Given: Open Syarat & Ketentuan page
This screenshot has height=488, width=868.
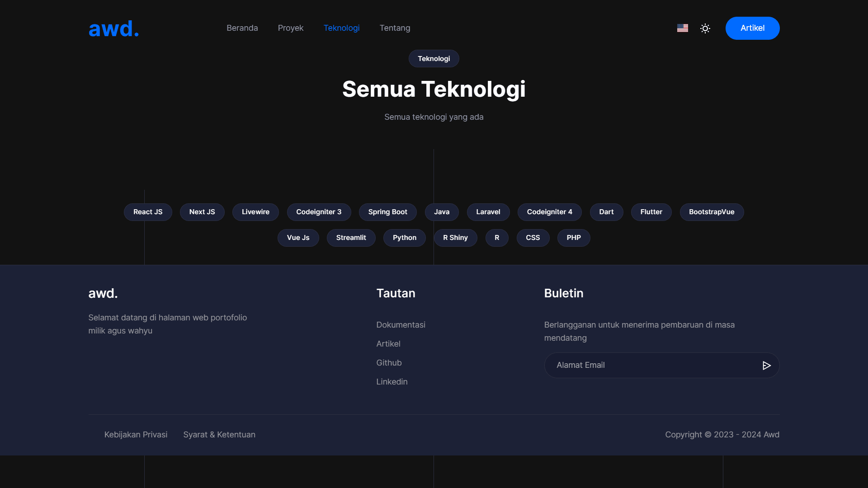Looking at the screenshot, I should 219,434.
